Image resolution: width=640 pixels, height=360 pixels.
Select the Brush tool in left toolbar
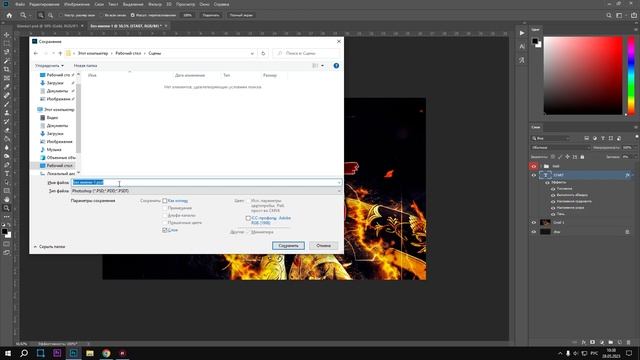[x=7, y=104]
